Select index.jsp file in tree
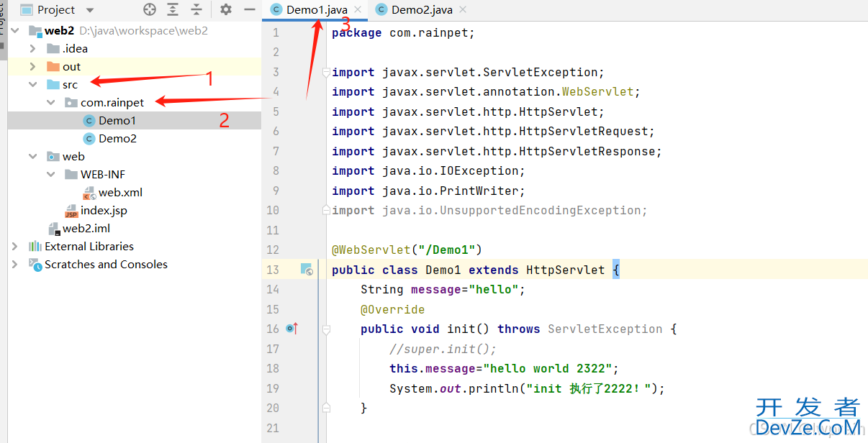868x443 pixels. [x=104, y=211]
